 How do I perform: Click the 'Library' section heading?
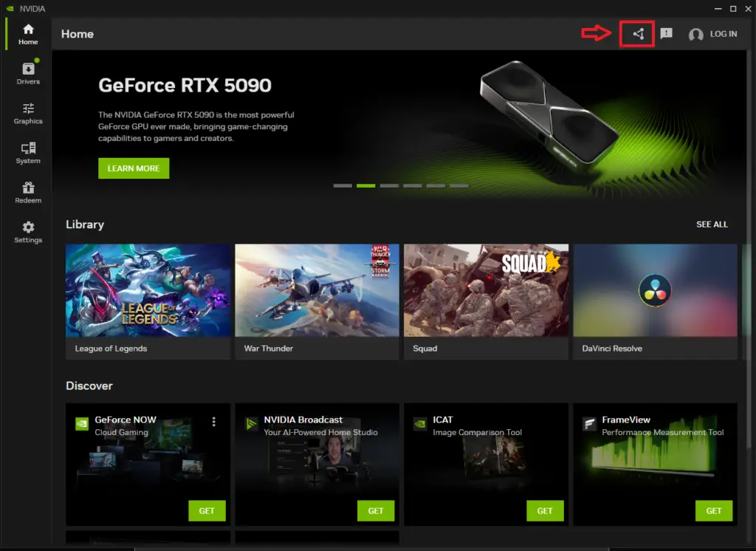click(x=85, y=225)
